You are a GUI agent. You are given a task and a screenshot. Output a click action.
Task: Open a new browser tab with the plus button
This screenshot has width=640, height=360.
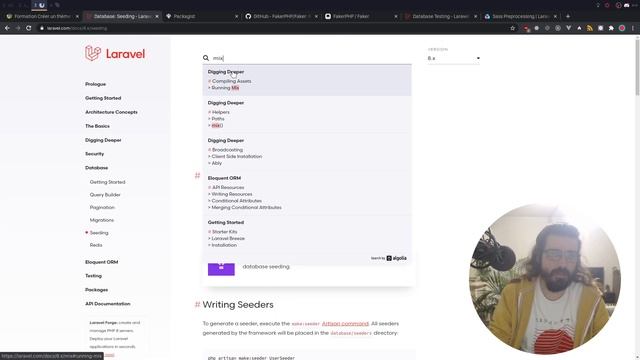(x=568, y=16)
